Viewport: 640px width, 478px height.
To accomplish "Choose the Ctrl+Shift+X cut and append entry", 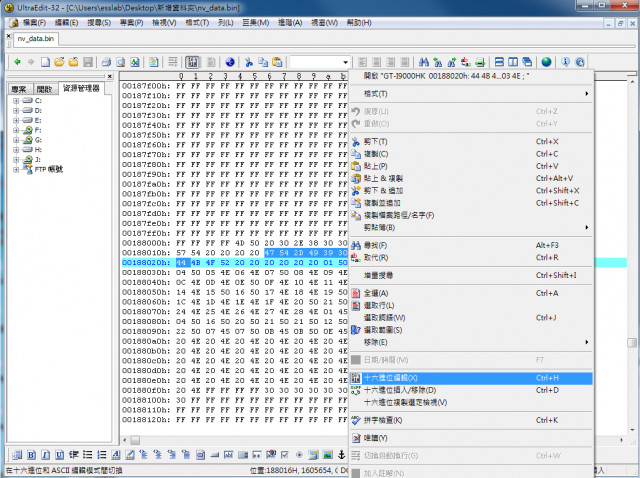I will (471, 191).
